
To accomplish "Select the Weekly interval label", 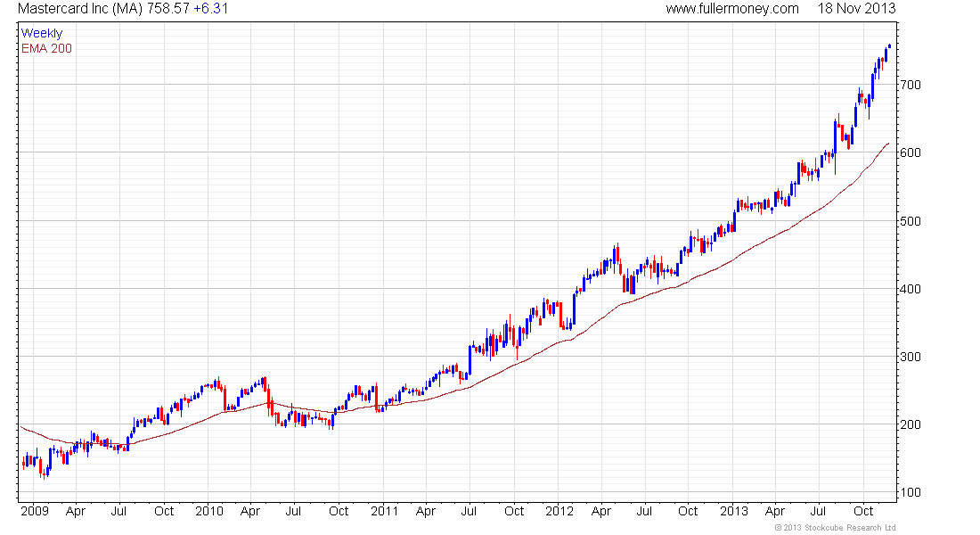I will click(42, 34).
